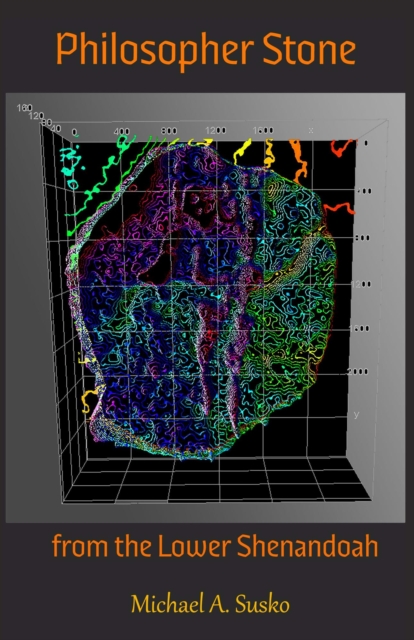This screenshot has width=414, height=640.
Task: Click the yellow contour on the left edge
Action: click(x=89, y=399)
